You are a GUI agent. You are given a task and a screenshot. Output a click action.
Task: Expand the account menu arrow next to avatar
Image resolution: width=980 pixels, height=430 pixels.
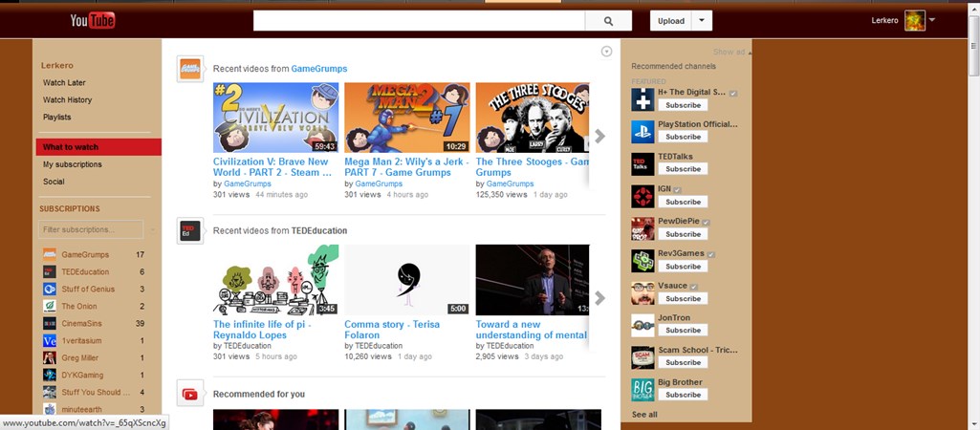[932, 20]
